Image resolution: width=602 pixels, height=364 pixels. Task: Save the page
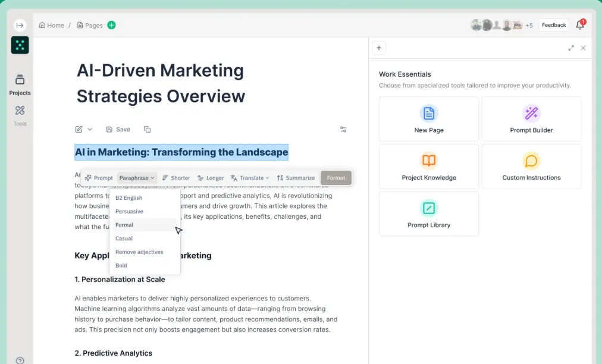click(x=118, y=130)
